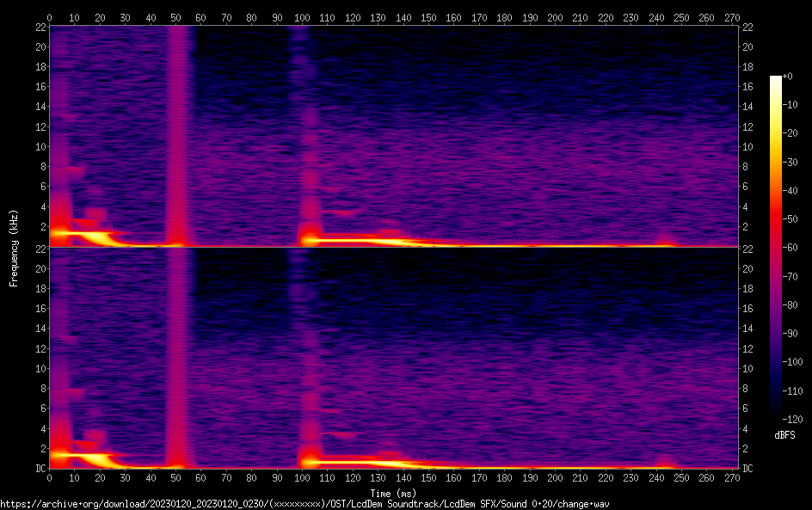Select the 270 ms tick on the top time axis
The image size is (812, 510).
tap(732, 17)
